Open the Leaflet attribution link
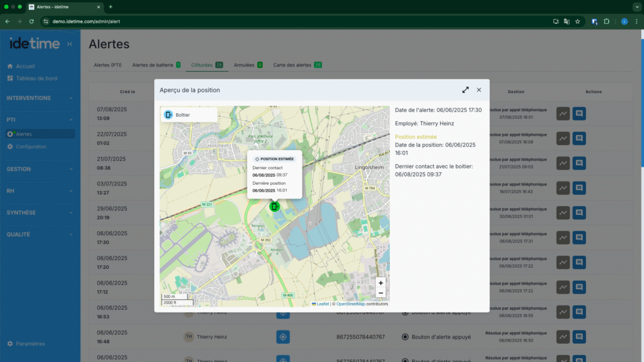 (x=322, y=304)
